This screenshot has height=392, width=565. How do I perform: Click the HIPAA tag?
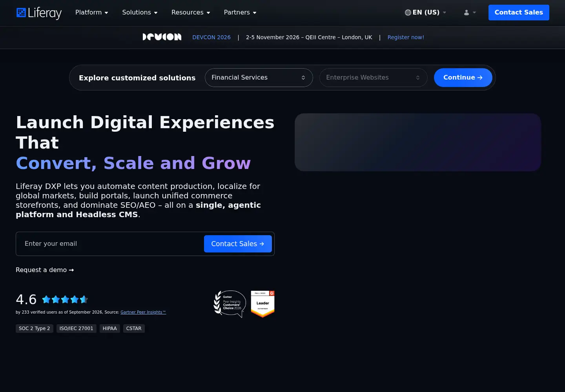[x=110, y=328]
